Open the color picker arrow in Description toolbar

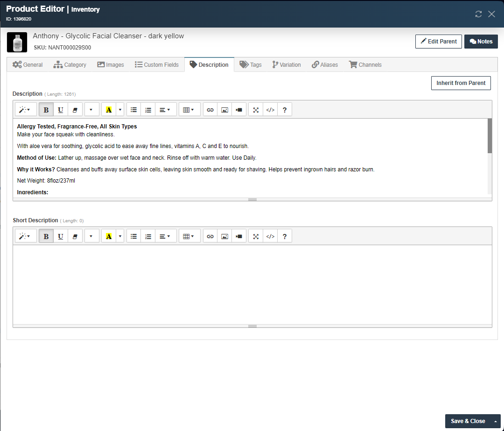[x=120, y=110]
